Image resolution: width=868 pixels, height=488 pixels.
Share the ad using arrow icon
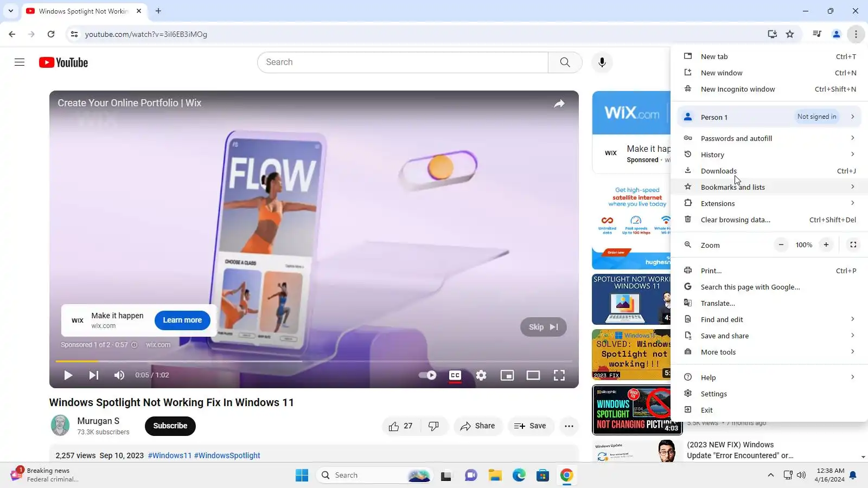pyautogui.click(x=559, y=104)
